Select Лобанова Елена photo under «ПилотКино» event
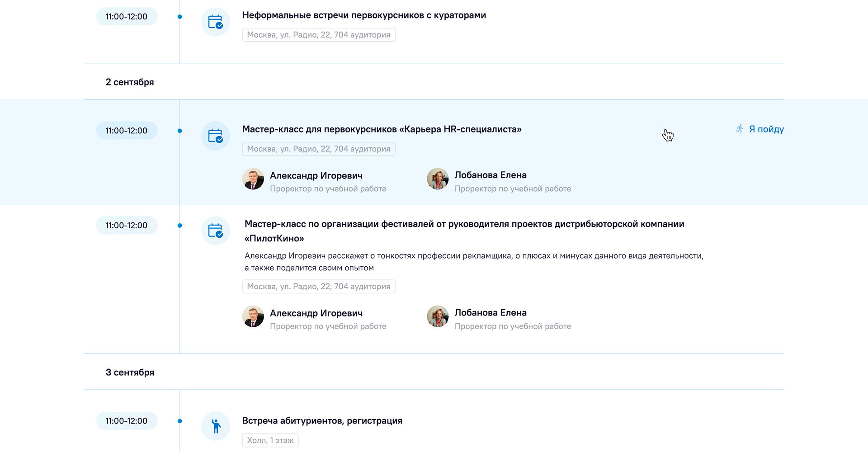The width and height of the screenshot is (868, 452). (x=438, y=316)
